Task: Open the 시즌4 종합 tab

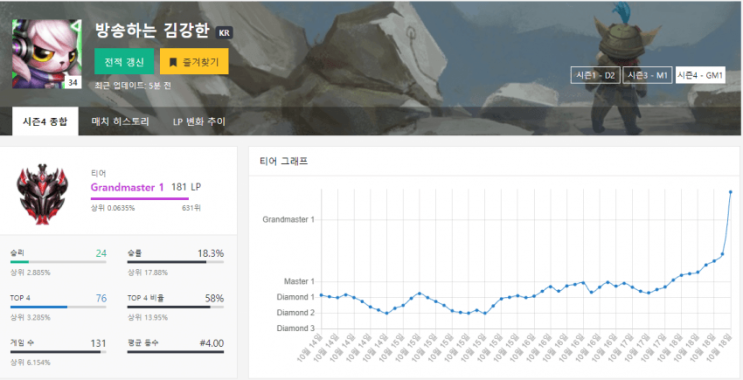Action: pyautogui.click(x=45, y=121)
